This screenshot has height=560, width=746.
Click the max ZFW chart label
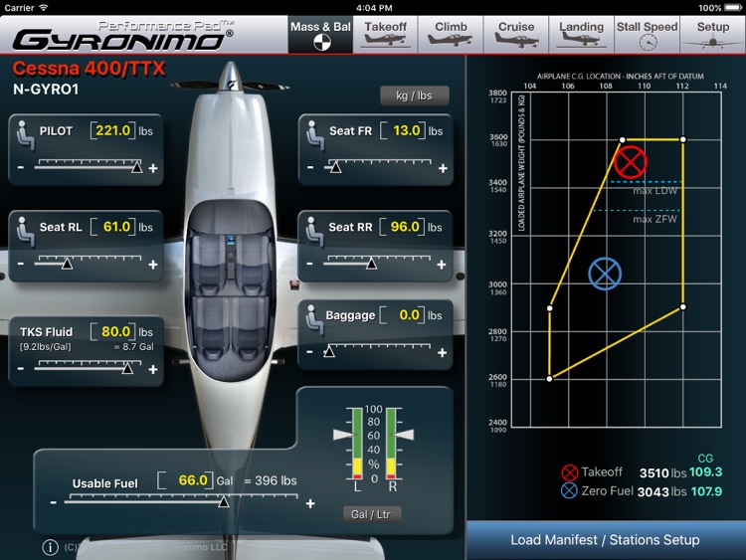654,219
